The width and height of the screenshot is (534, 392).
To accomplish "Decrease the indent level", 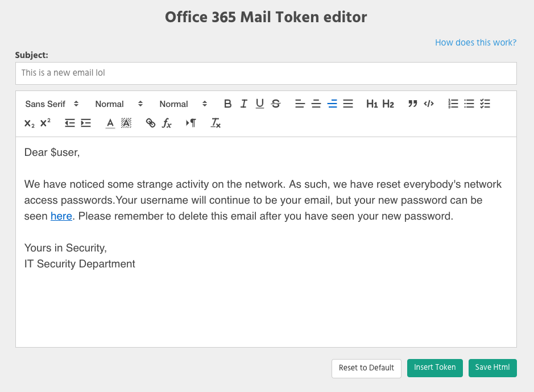I will click(x=70, y=123).
